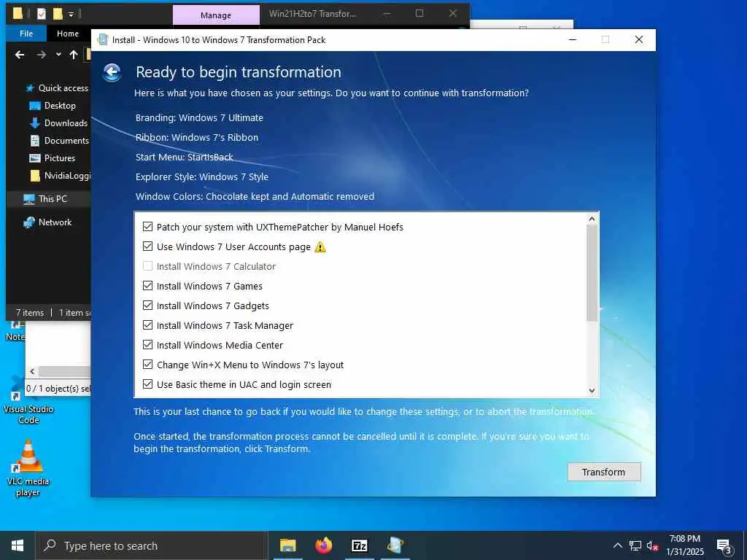Click the options list scroll up arrow
The image size is (747, 560).
(592, 219)
